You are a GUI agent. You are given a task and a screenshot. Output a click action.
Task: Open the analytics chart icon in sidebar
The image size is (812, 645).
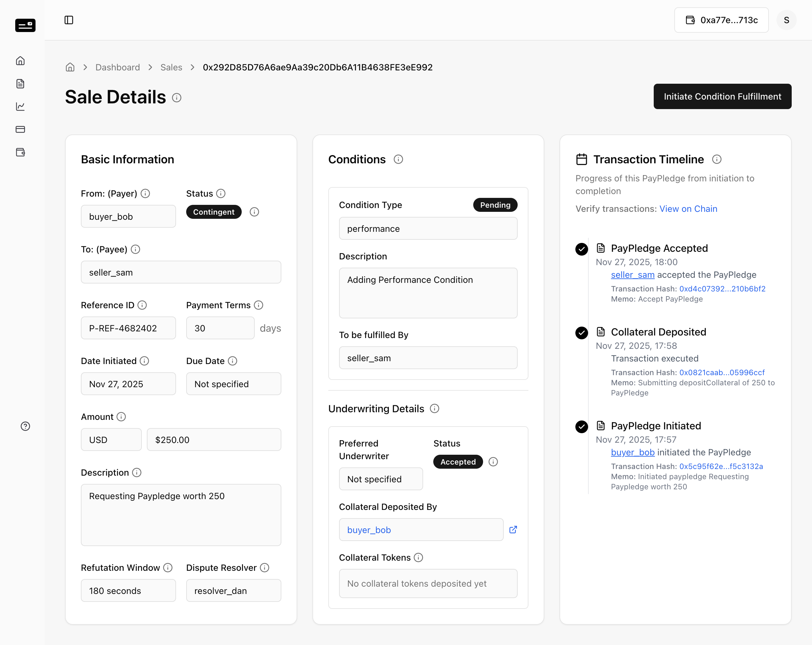20,107
